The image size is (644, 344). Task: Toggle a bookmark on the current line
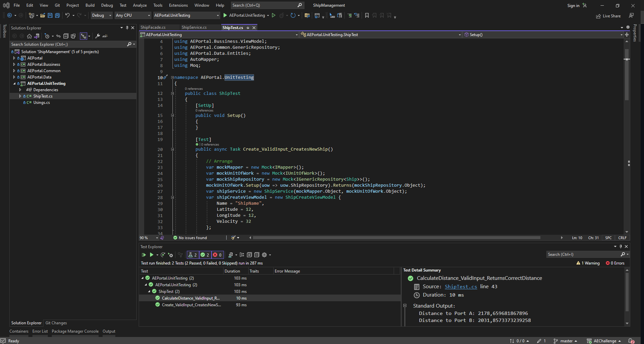pyautogui.click(x=367, y=15)
